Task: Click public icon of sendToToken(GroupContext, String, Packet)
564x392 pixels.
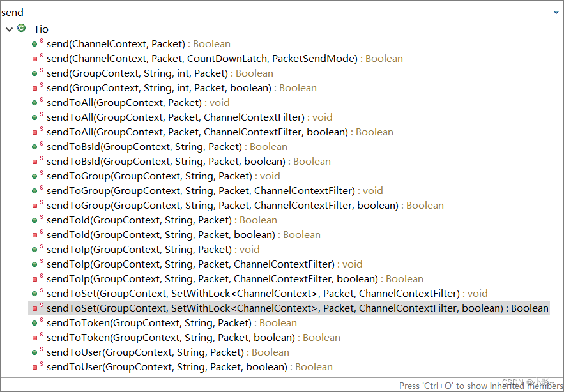Action: pyautogui.click(x=34, y=323)
